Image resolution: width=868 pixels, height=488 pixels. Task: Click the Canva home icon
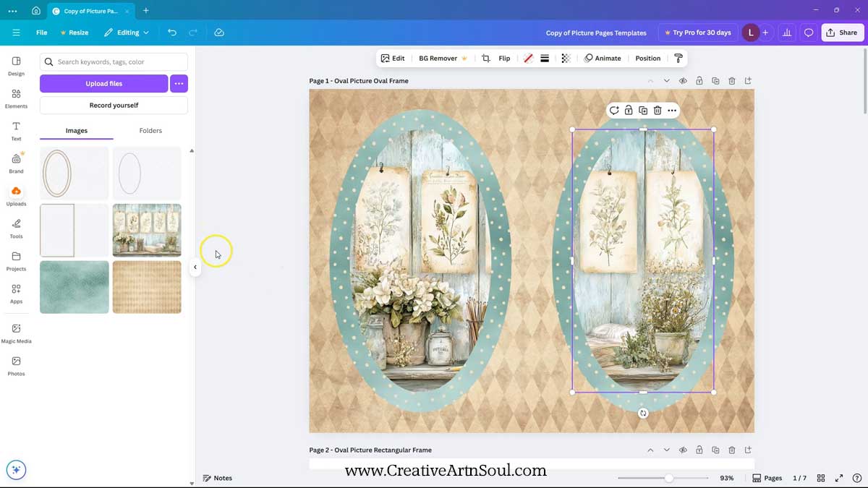pos(36,11)
